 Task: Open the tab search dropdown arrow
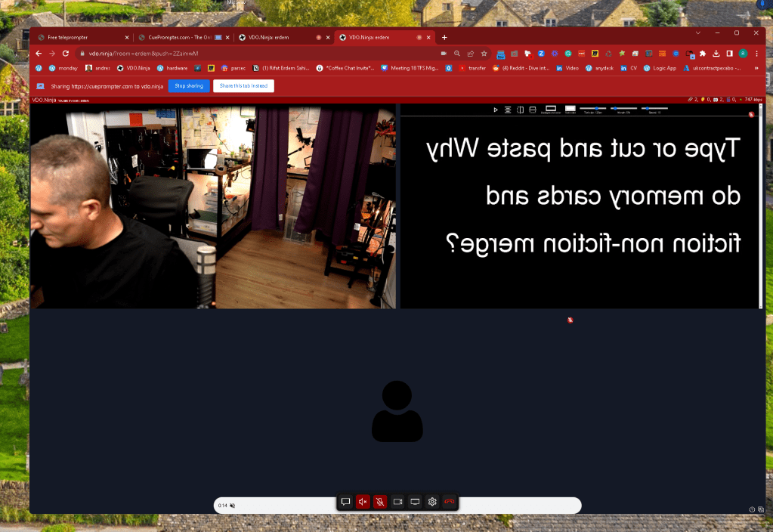pyautogui.click(x=698, y=32)
